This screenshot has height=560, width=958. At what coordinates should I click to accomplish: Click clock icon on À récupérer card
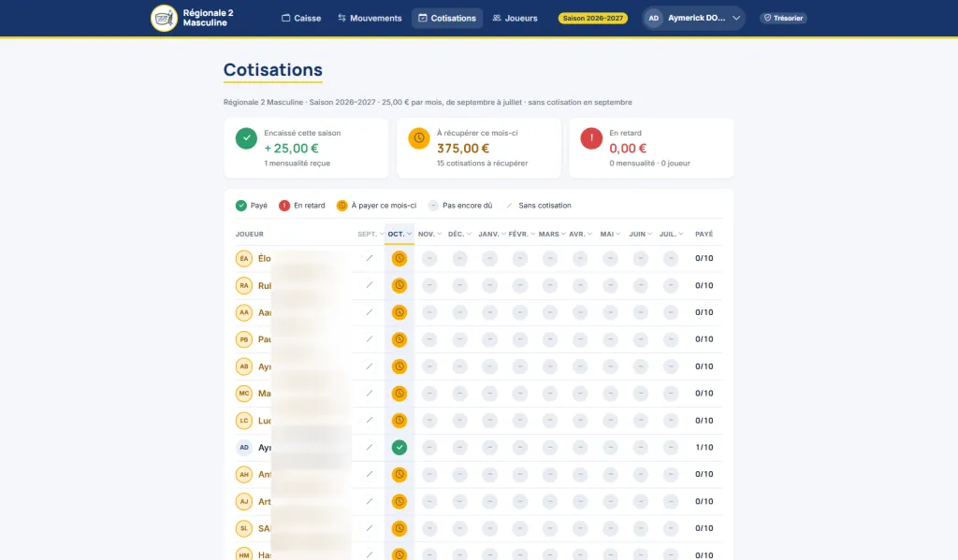coord(418,138)
